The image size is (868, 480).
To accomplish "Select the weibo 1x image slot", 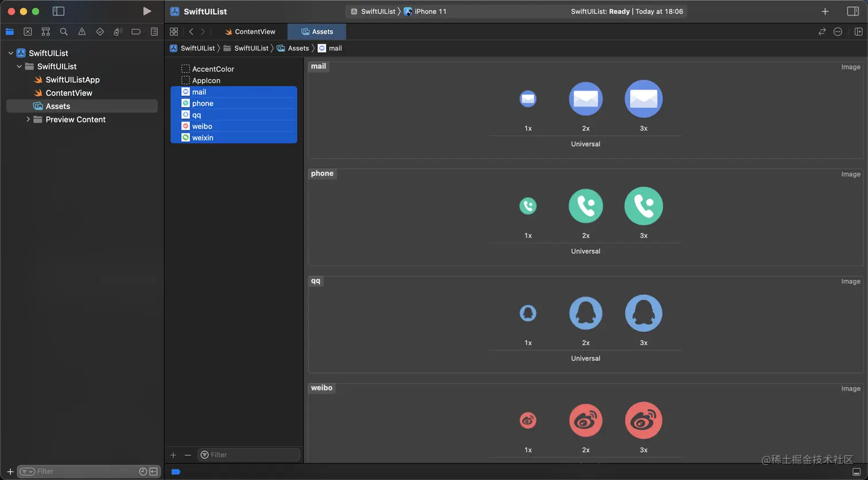I will [x=528, y=420].
